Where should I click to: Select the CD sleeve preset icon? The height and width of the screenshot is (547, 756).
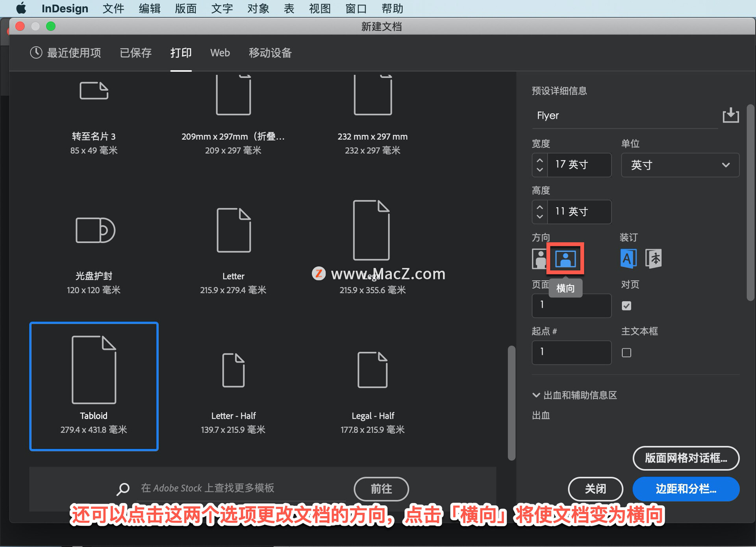pos(95,230)
